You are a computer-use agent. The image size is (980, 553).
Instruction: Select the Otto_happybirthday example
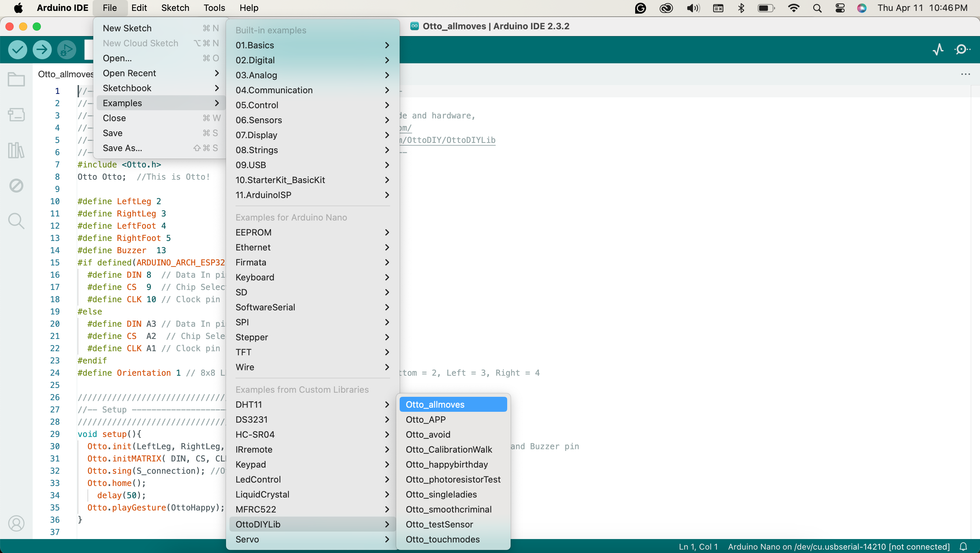(453, 465)
